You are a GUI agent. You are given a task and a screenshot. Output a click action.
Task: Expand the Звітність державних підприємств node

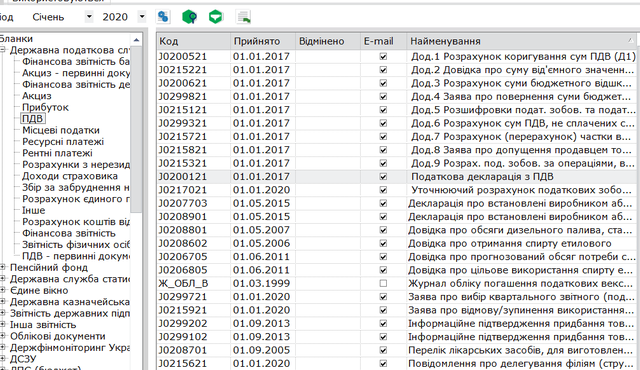(2, 313)
